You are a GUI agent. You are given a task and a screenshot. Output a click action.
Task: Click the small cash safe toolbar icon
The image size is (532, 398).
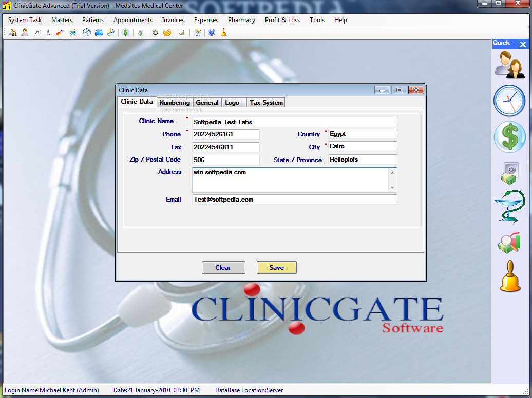tap(140, 32)
